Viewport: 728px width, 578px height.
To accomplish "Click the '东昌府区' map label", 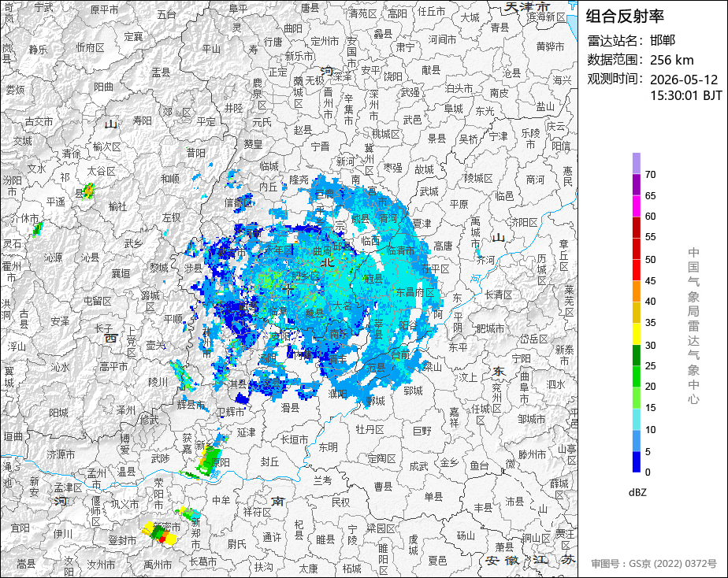I will point(415,292).
